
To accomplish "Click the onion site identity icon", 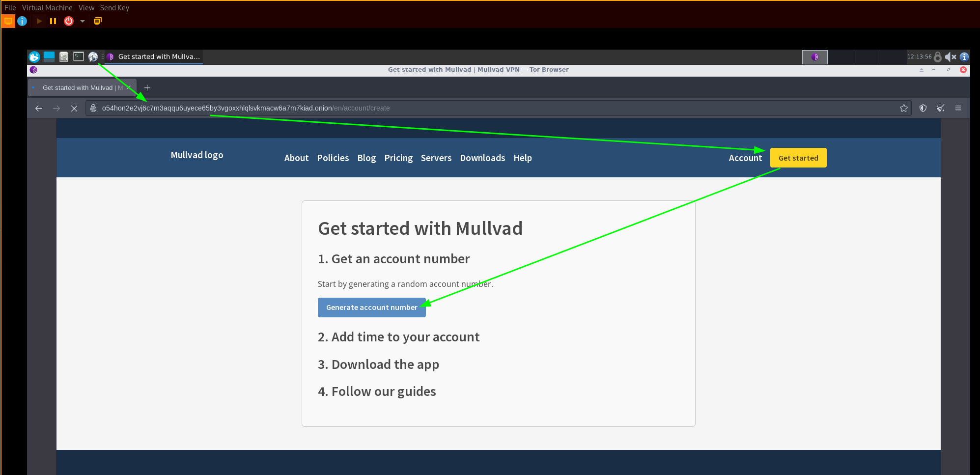I will (x=93, y=108).
